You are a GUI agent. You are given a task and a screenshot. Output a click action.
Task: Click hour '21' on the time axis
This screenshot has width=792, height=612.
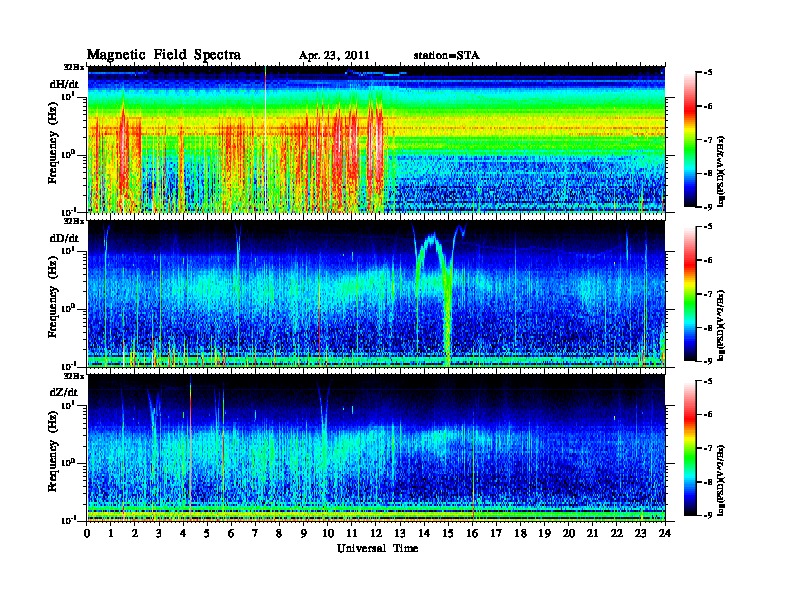point(592,533)
